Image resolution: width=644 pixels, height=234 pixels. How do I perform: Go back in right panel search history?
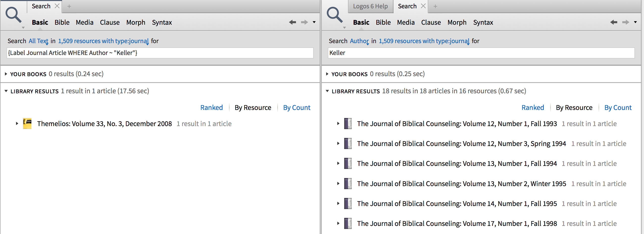point(614,22)
